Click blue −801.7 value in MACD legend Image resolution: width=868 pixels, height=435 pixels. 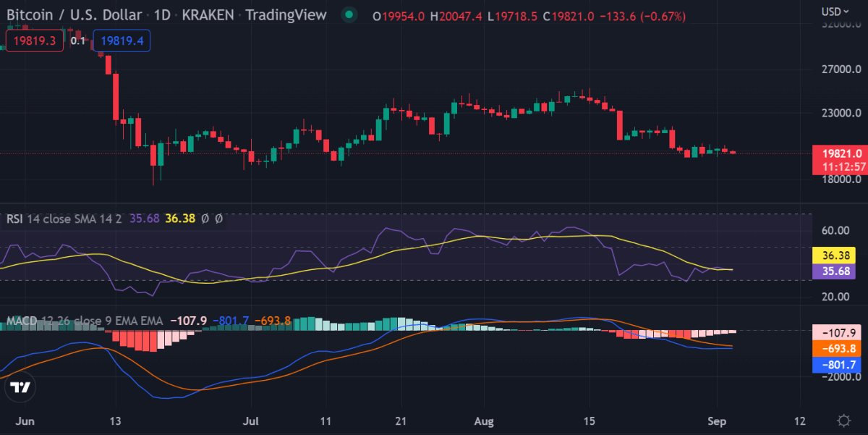pos(230,320)
